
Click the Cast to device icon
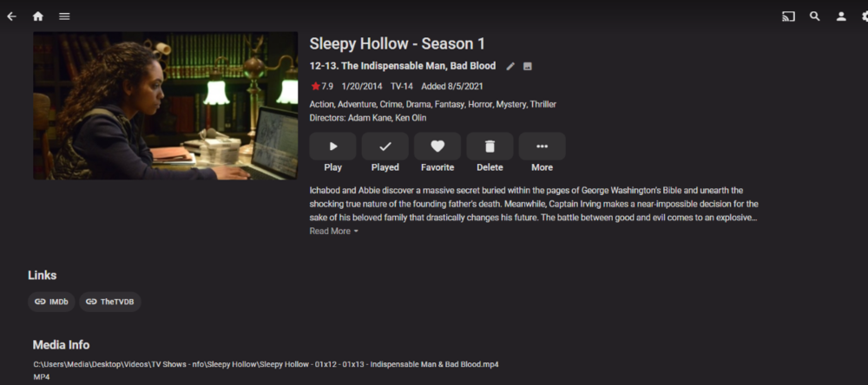788,16
